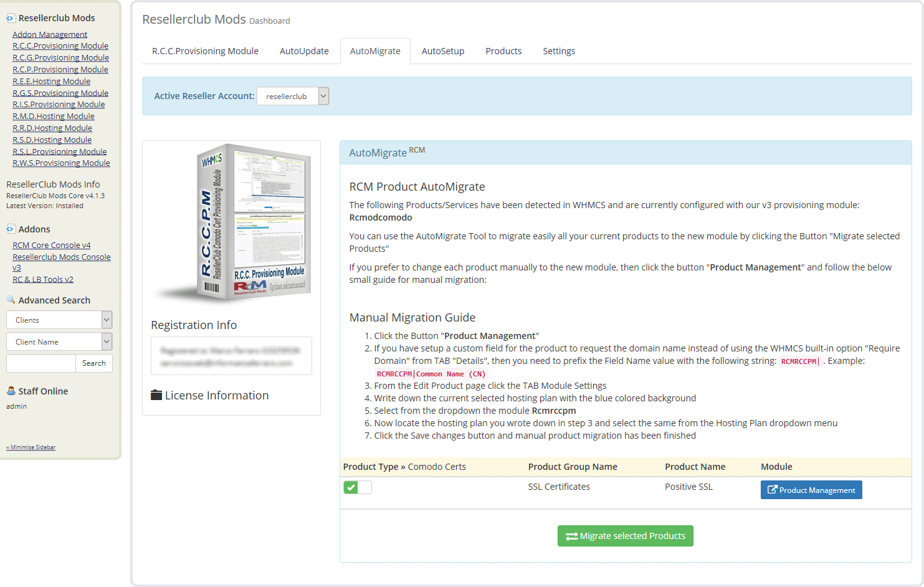The image size is (924, 587).
Task: Open R.W.S.Provisioning Module link
Action: [61, 163]
